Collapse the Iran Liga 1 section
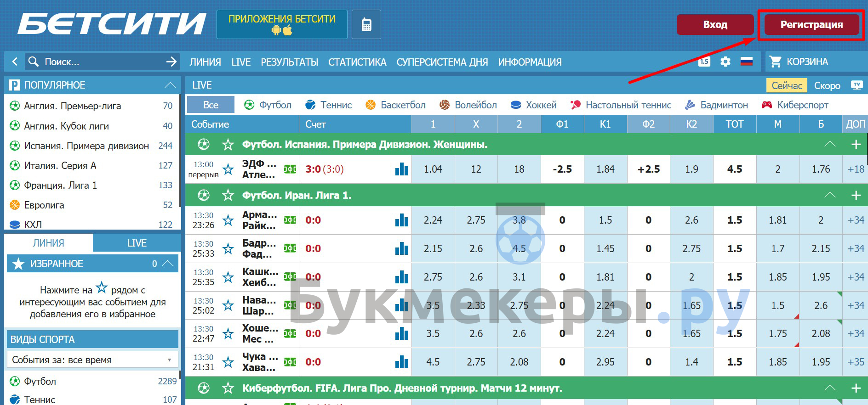Screen dimensions: 868x405 tap(830, 195)
